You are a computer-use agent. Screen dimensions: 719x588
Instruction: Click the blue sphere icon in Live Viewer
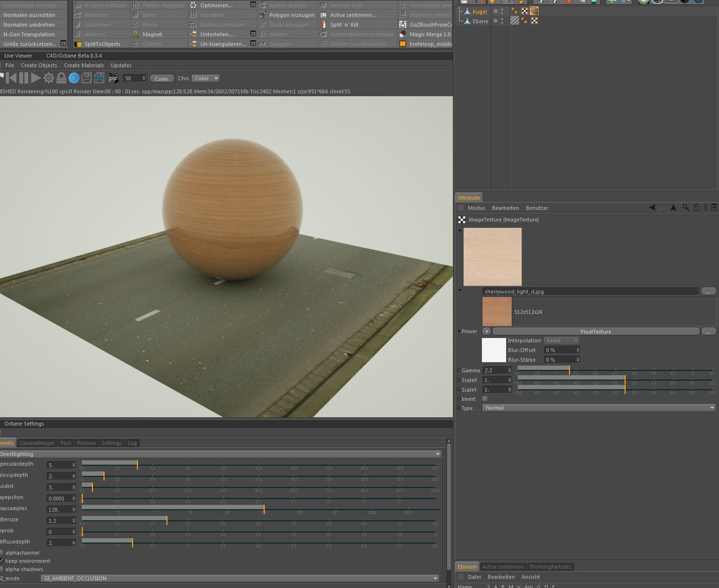74,78
